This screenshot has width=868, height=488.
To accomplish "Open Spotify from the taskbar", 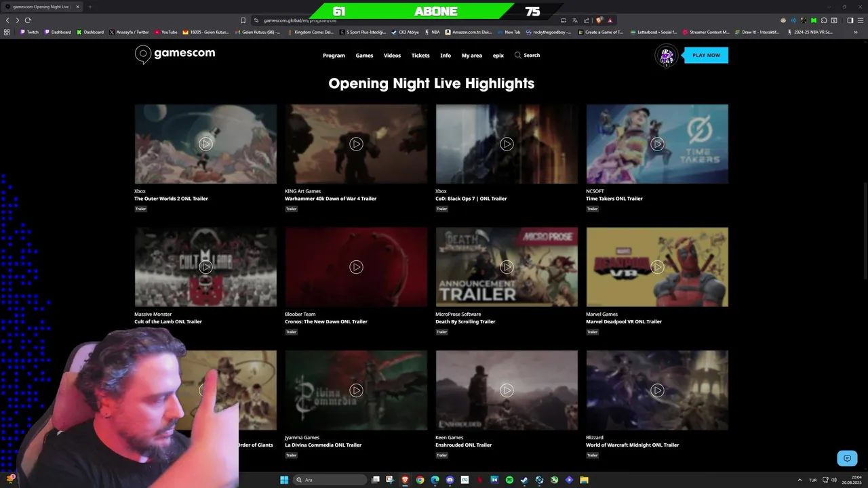I will pyautogui.click(x=509, y=480).
